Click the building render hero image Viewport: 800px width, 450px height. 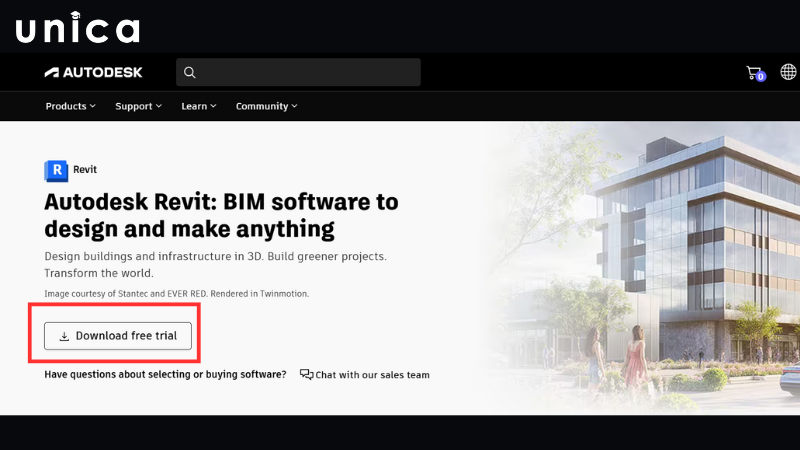pyautogui.click(x=643, y=268)
